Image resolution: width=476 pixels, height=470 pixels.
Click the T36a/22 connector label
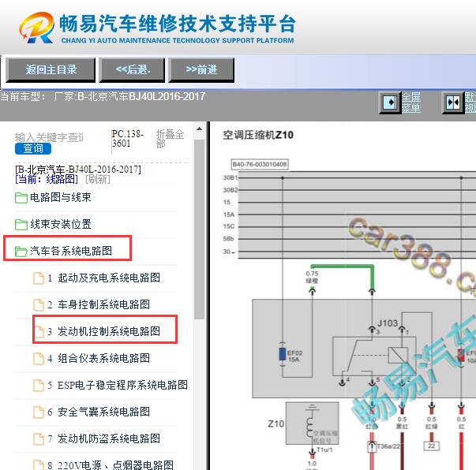[x=389, y=446]
